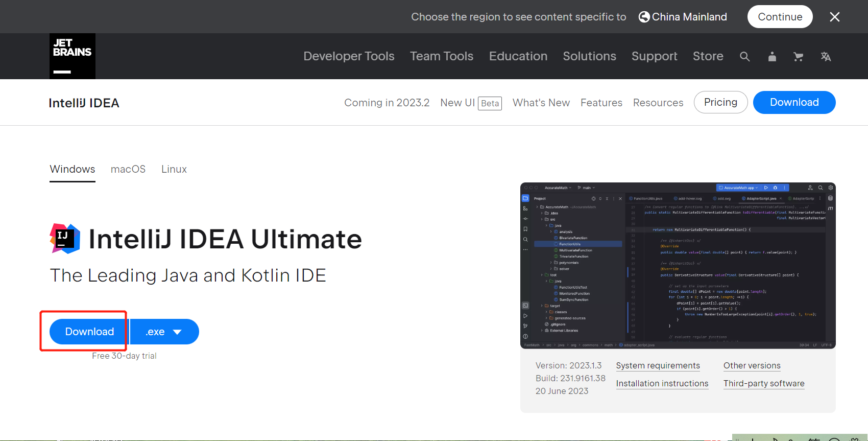The height and width of the screenshot is (441, 868).
Task: Click the '20 June 2023' release date
Action: 562,391
